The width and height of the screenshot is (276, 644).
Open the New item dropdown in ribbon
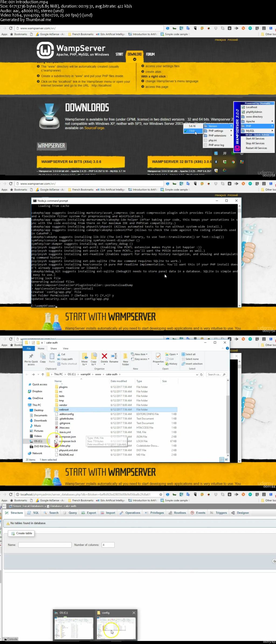tap(140, 354)
